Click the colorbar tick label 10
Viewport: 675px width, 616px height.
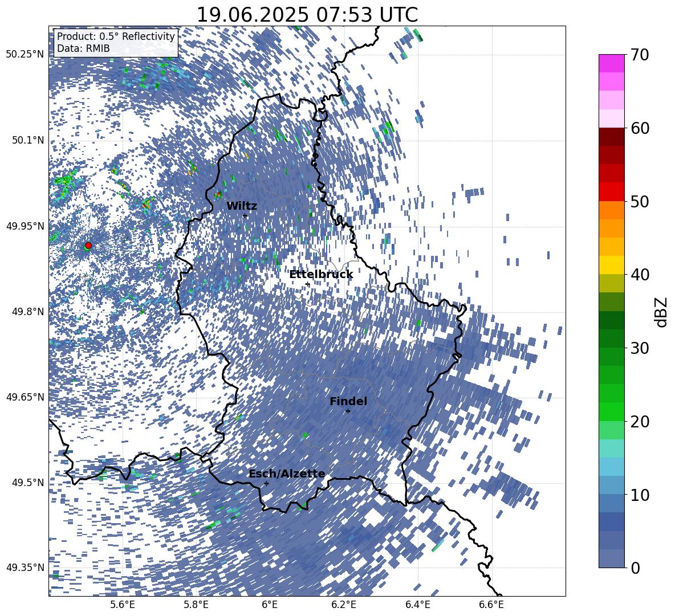coord(640,495)
